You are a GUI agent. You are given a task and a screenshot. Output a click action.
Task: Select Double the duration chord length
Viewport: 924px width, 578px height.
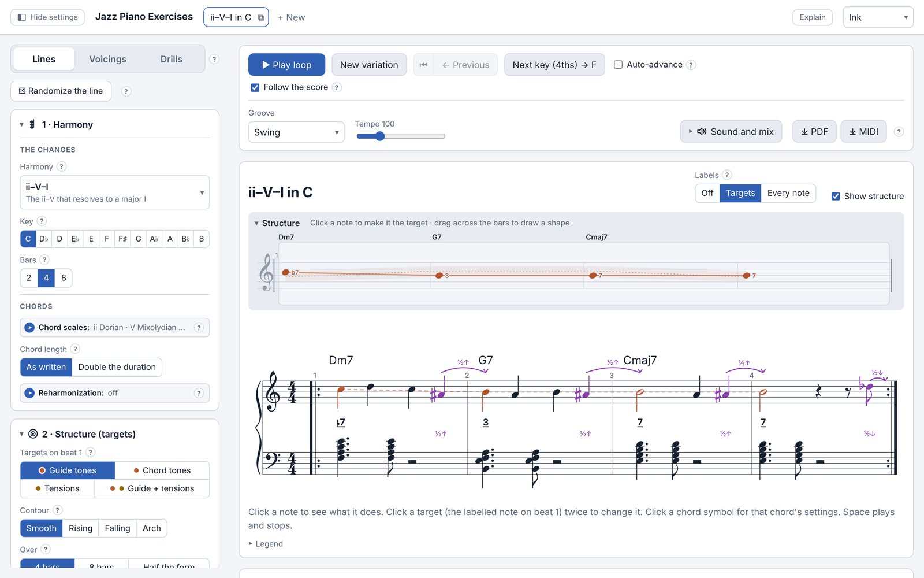click(x=117, y=367)
